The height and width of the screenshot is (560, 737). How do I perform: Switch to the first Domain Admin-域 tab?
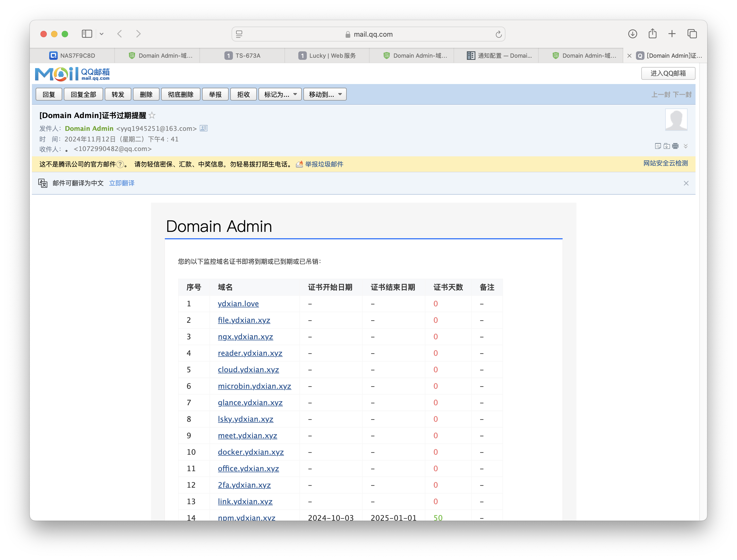pos(157,56)
